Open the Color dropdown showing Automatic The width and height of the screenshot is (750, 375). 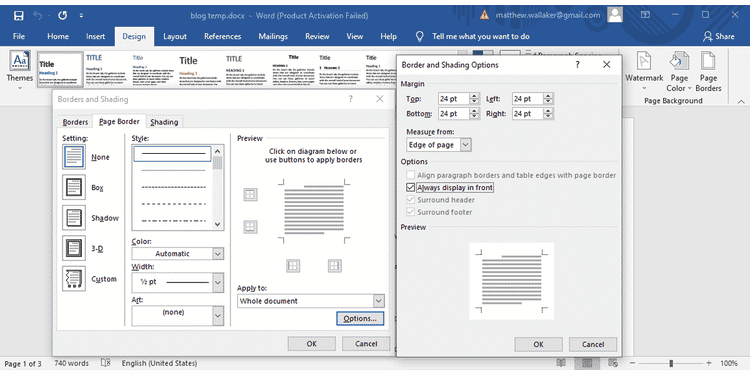[x=218, y=254]
